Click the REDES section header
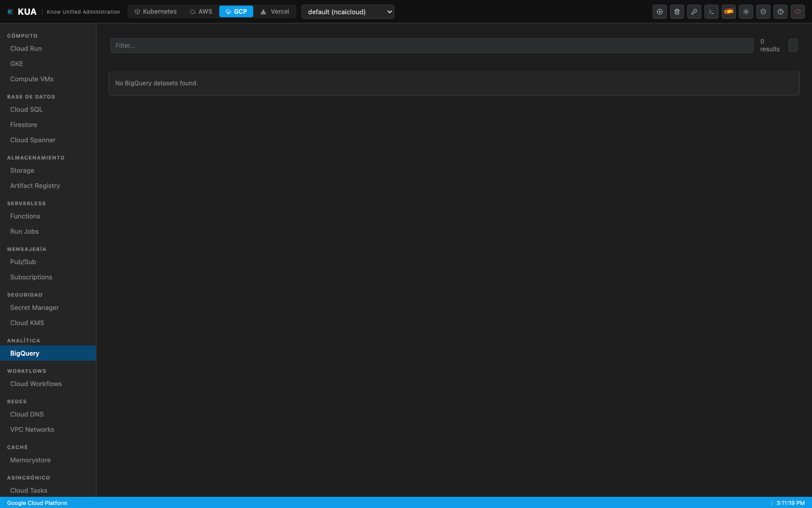This screenshot has width=812, height=508. click(x=17, y=402)
